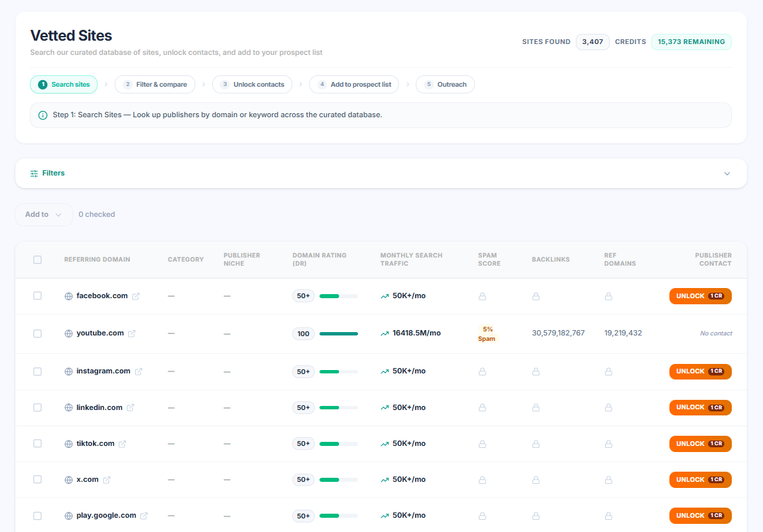Image resolution: width=763 pixels, height=532 pixels.
Task: Open facebook.com external link icon
Action: 136,296
